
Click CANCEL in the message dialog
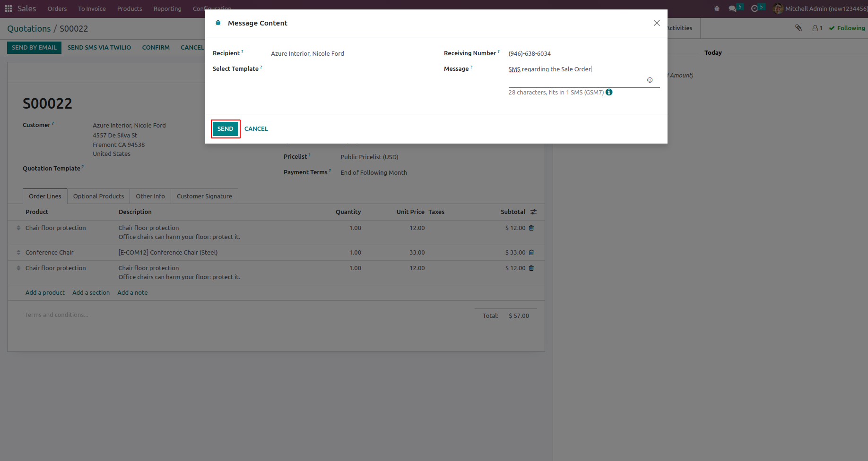point(256,129)
